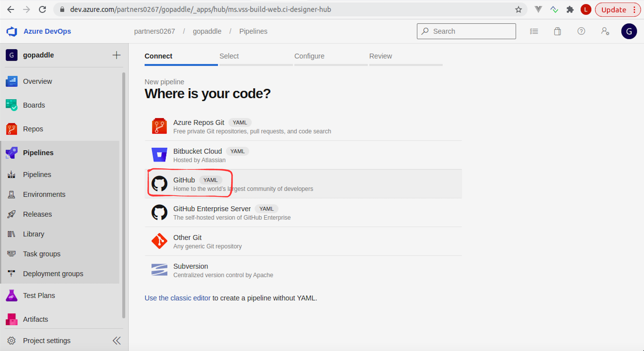Go back in browser history
Image resolution: width=644 pixels, height=351 pixels.
[11, 9]
